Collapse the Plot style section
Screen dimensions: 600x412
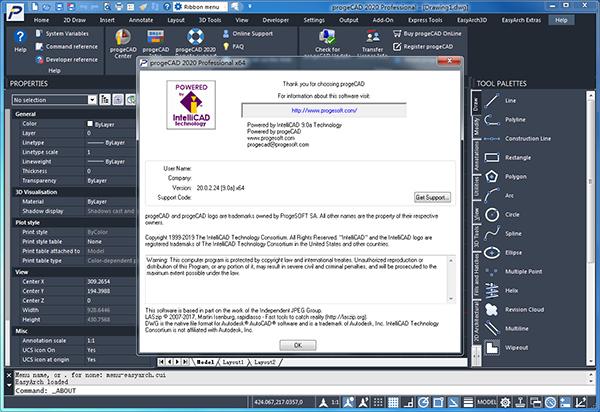(x=73, y=223)
